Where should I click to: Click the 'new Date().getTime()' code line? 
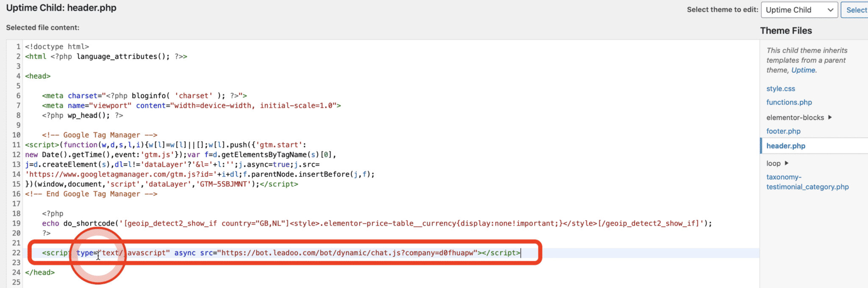click(181, 155)
